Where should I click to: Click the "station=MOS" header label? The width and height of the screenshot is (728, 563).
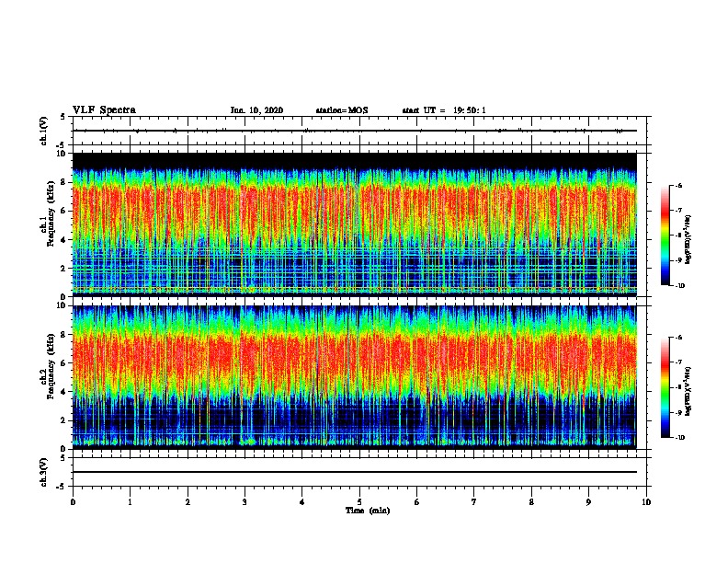click(x=342, y=110)
